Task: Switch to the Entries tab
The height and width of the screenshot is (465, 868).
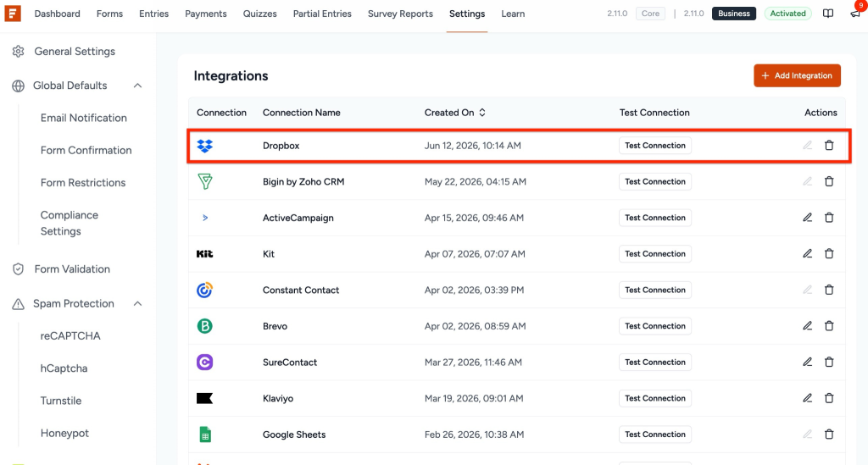Action: tap(154, 14)
